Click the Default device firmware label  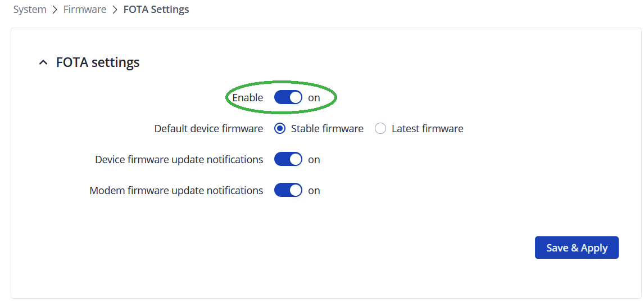tap(208, 129)
